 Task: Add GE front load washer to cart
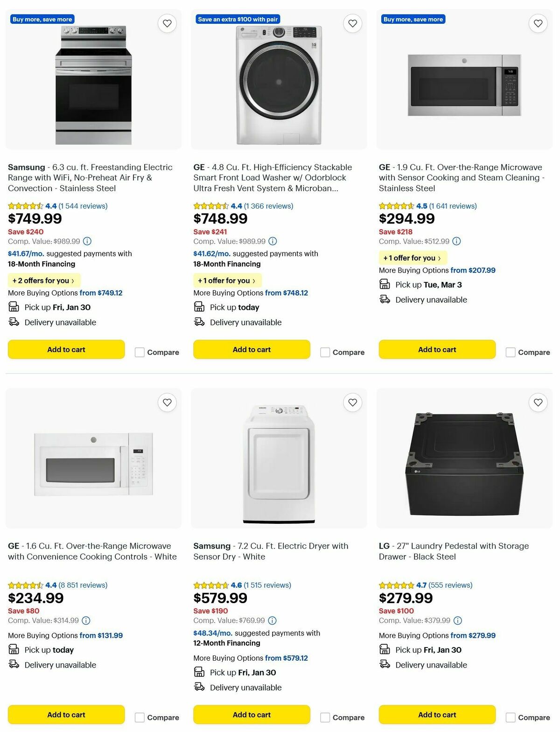pos(251,349)
